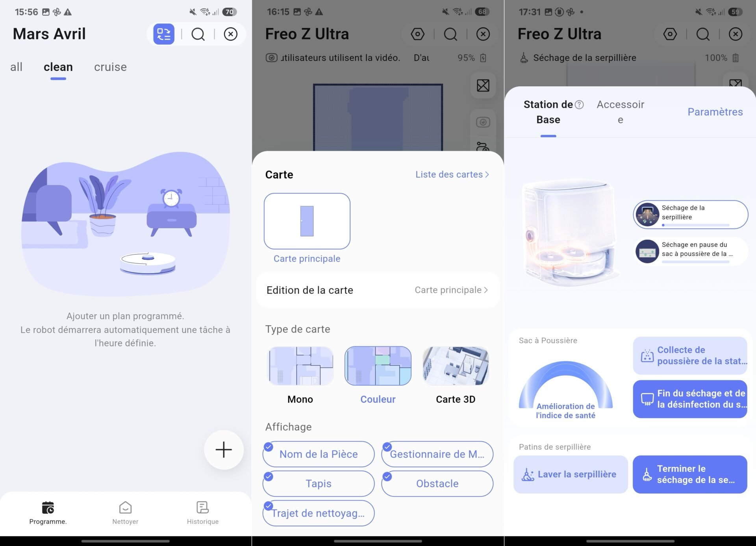Tap mop drying status icon under right header

(x=524, y=58)
